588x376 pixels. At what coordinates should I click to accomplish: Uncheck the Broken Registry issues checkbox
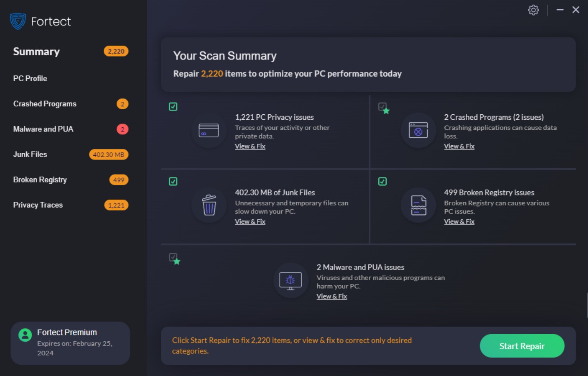383,182
